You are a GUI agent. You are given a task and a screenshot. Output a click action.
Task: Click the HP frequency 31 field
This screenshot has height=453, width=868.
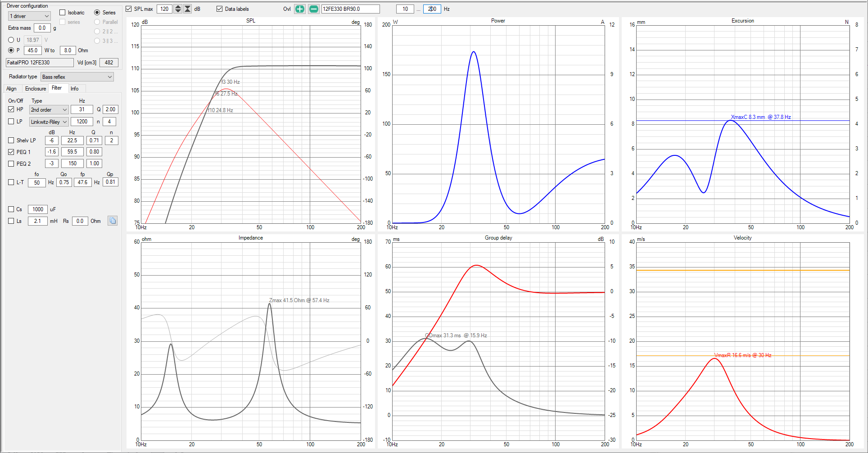coord(82,109)
